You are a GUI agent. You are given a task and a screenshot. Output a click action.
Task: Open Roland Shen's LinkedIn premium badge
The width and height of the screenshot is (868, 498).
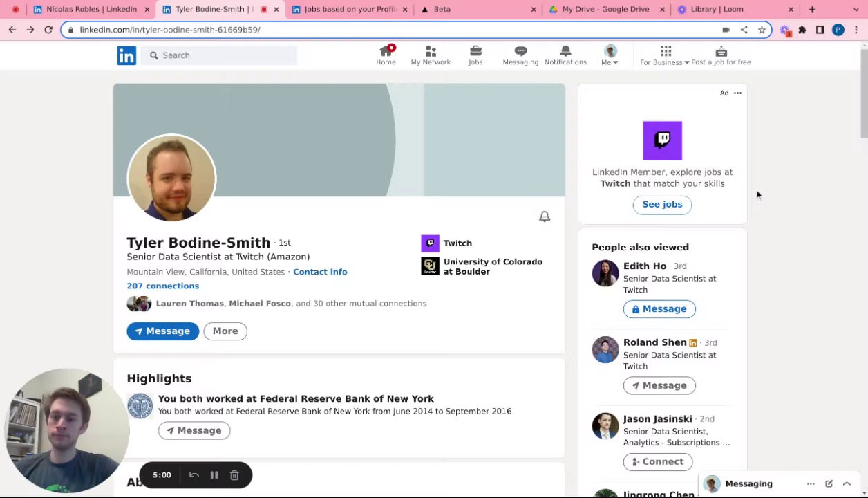click(x=692, y=343)
